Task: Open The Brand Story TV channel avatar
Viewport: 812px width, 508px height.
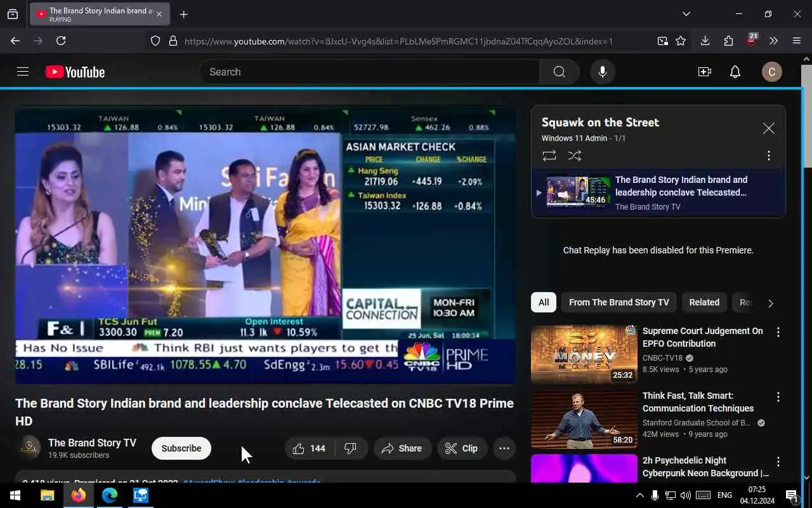Action: (x=28, y=448)
